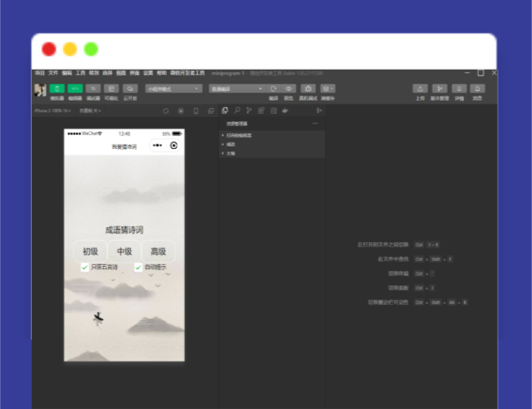Toggle the 模拟器 simulator panel button

(57, 88)
